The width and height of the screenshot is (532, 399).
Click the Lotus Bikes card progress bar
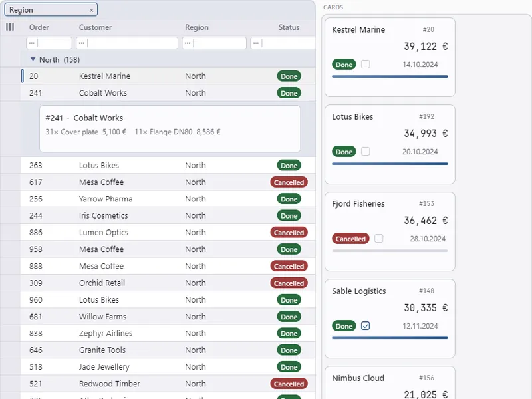[x=390, y=164]
